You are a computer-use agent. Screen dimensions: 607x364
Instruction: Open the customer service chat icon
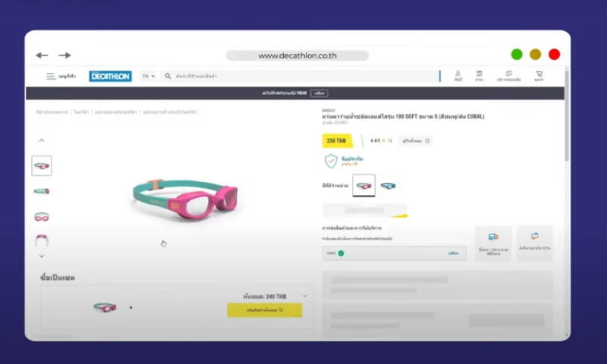(x=509, y=74)
